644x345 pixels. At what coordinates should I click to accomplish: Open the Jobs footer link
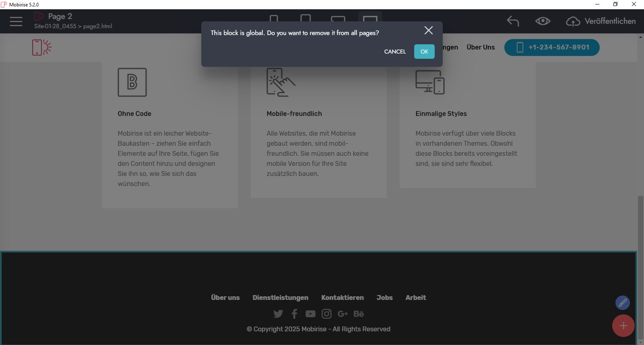point(385,297)
